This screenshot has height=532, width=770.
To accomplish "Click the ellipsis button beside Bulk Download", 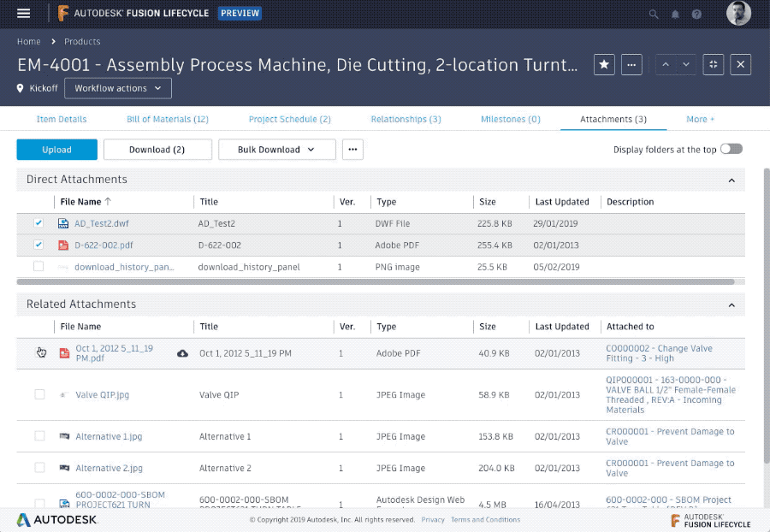I will [352, 149].
